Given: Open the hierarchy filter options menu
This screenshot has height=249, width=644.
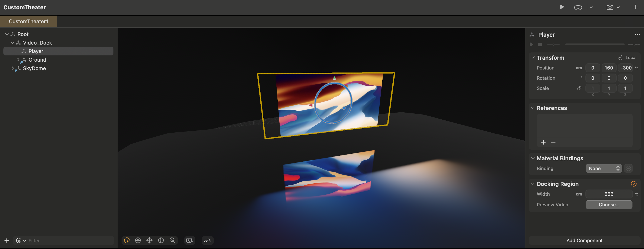Looking at the screenshot, I should click(x=21, y=240).
